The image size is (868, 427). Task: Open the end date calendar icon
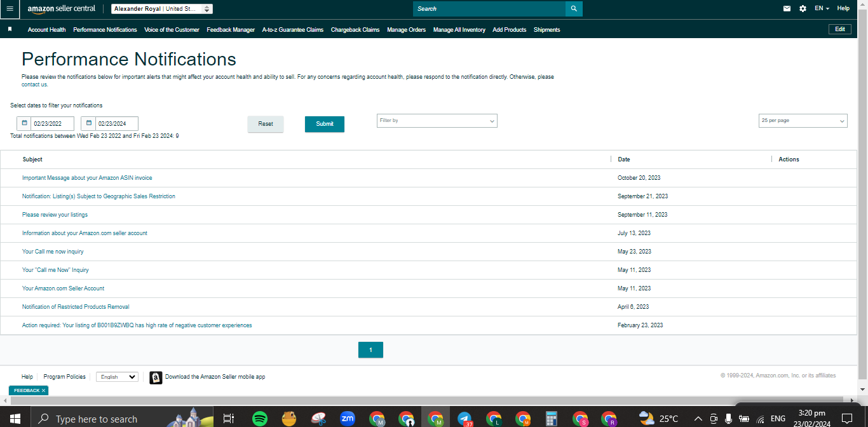point(88,123)
